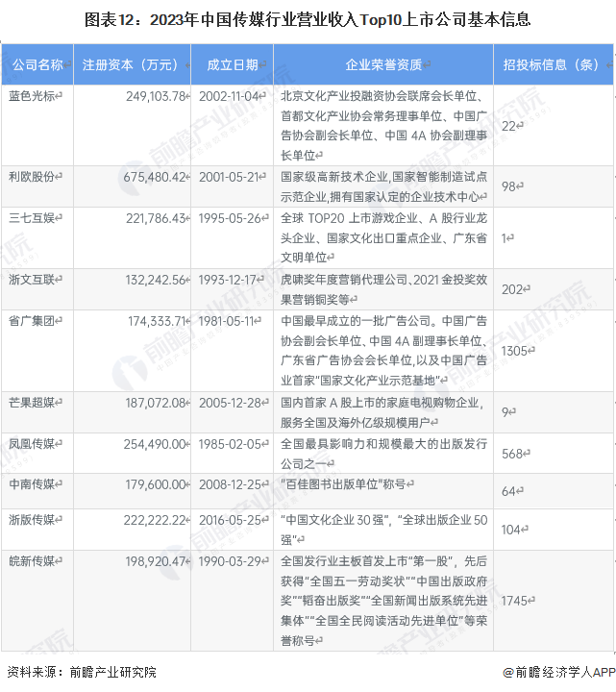This screenshot has width=616, height=692.
Task: Click company name 浙文互联
Action: tap(32, 280)
